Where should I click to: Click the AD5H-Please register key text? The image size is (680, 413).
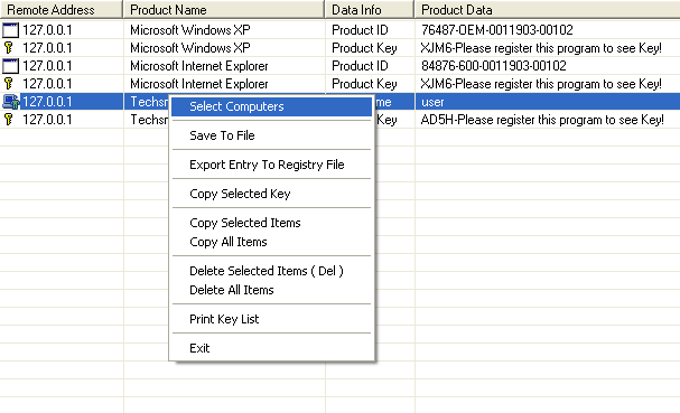542,120
